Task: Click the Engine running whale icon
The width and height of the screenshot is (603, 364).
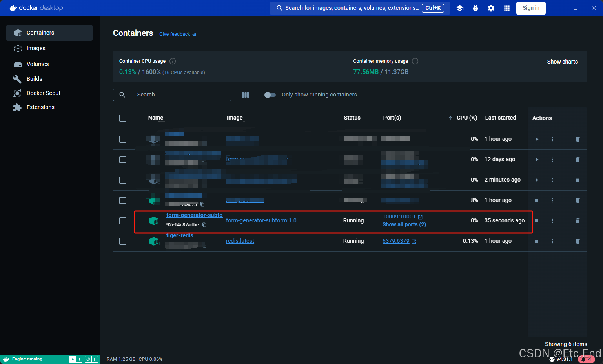Action: pyautogui.click(x=6, y=359)
